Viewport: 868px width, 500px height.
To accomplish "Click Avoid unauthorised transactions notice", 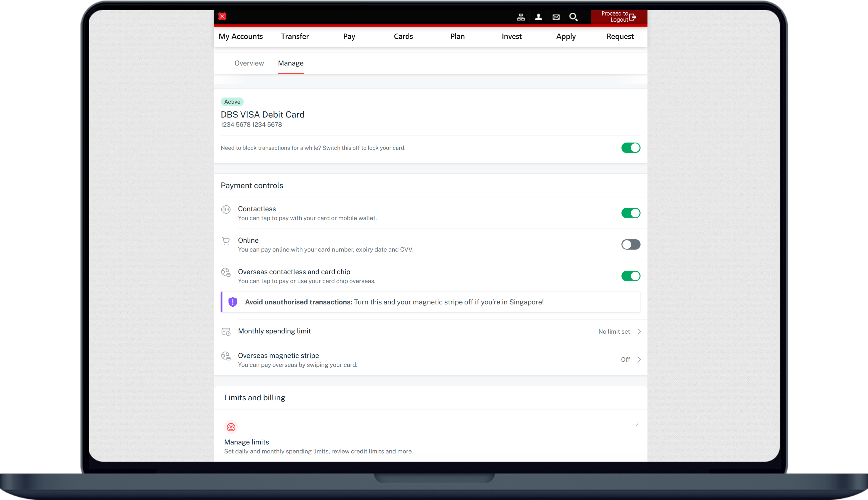I will click(x=431, y=302).
